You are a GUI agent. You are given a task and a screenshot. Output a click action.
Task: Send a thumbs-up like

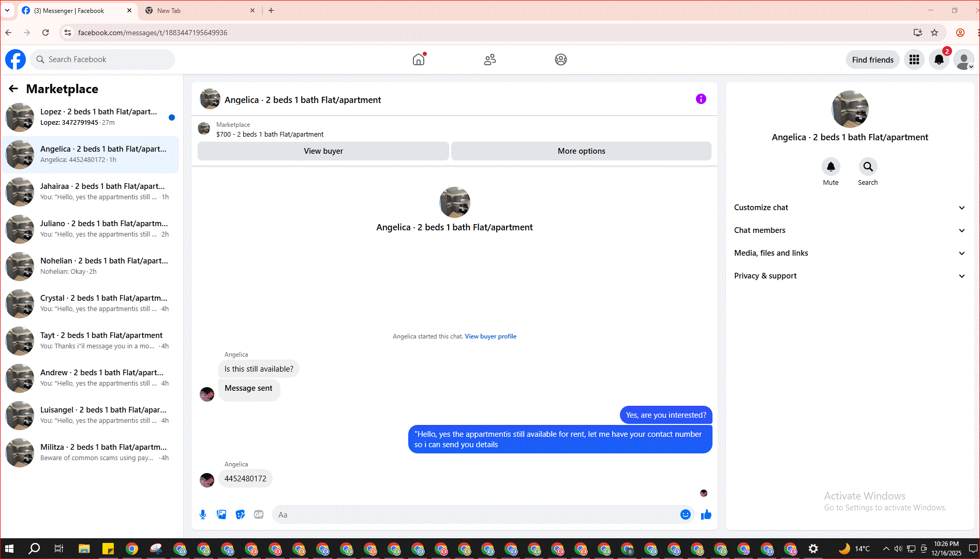[706, 514]
